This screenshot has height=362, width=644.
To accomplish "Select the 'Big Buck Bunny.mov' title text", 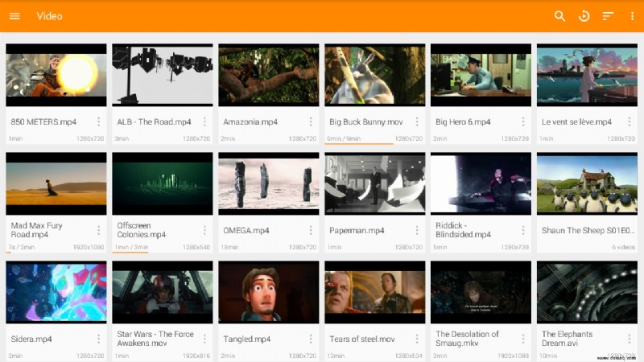I will pyautogui.click(x=366, y=122).
